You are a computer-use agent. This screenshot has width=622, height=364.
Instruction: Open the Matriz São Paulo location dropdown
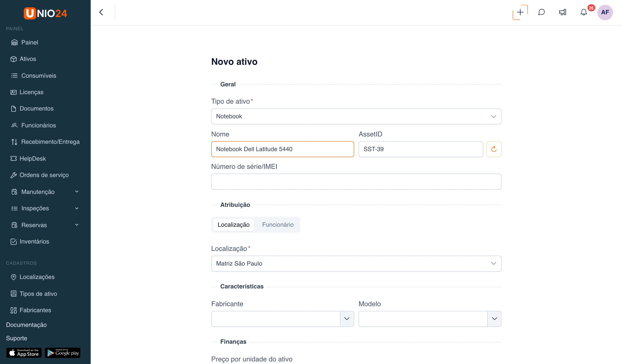click(356, 264)
